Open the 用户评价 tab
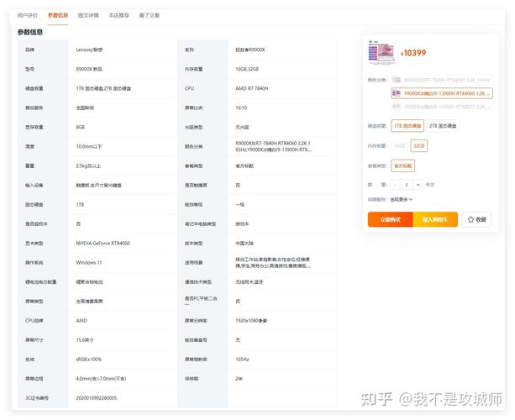Viewport: 515px width, 420px height. 28,15
